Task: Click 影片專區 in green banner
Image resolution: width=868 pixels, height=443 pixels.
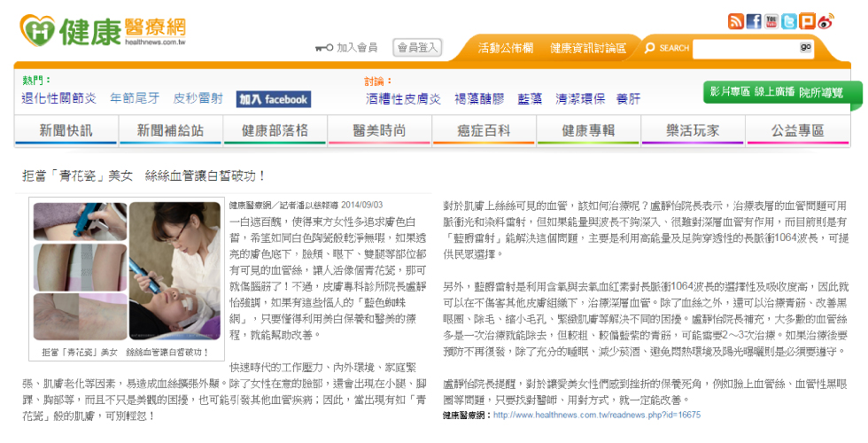Action: [730, 92]
